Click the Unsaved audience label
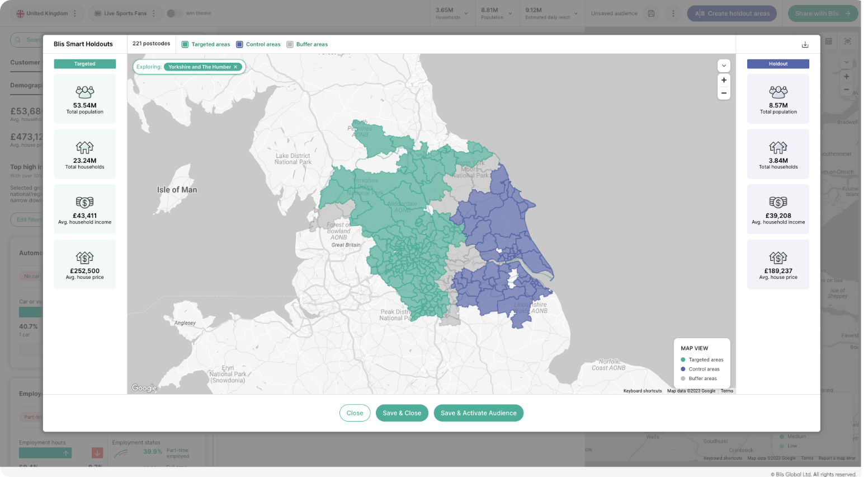This screenshot has width=868, height=477. (x=614, y=13)
